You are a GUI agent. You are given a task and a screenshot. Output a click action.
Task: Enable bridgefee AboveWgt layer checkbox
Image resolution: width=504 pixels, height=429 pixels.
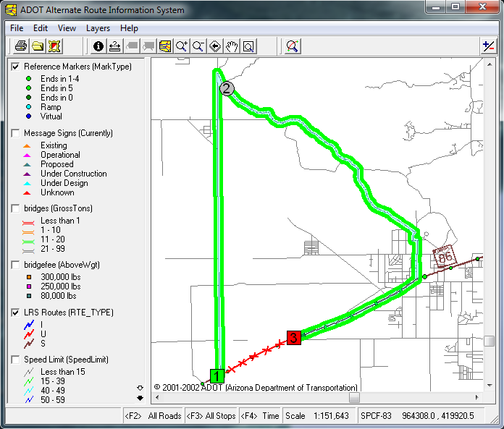[15, 265]
